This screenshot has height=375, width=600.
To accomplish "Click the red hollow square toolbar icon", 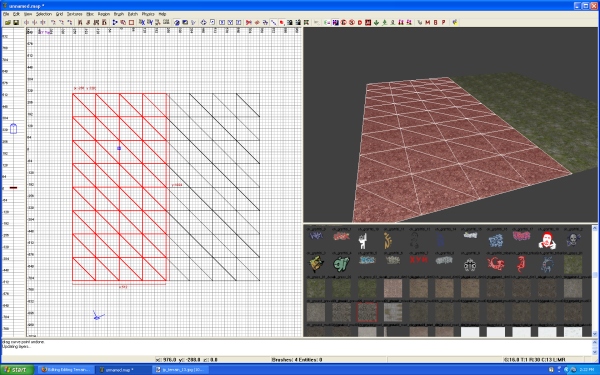I will [131, 23].
